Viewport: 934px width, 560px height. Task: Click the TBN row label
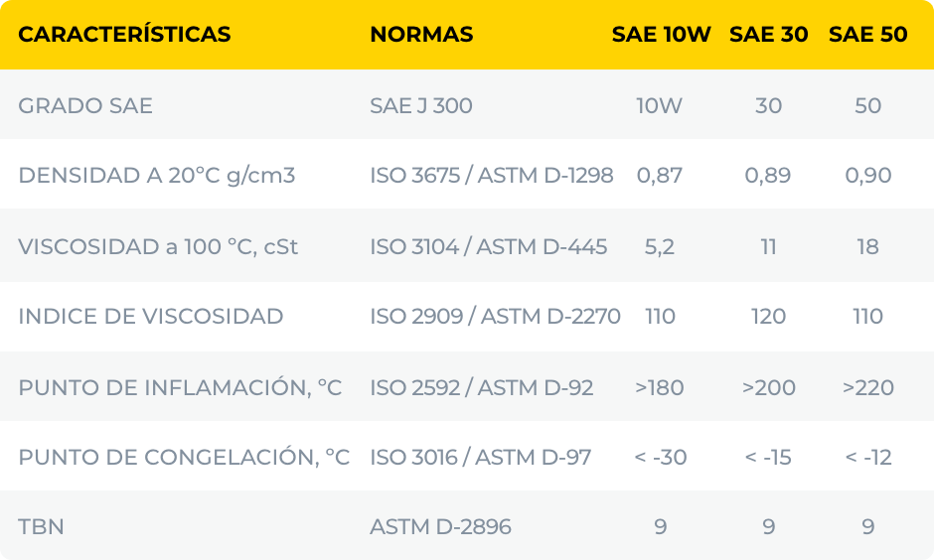tap(41, 527)
